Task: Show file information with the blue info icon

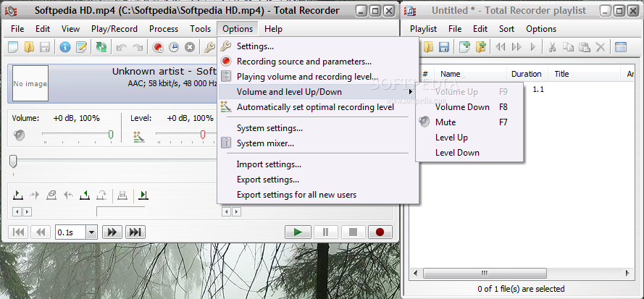Action: [x=65, y=47]
